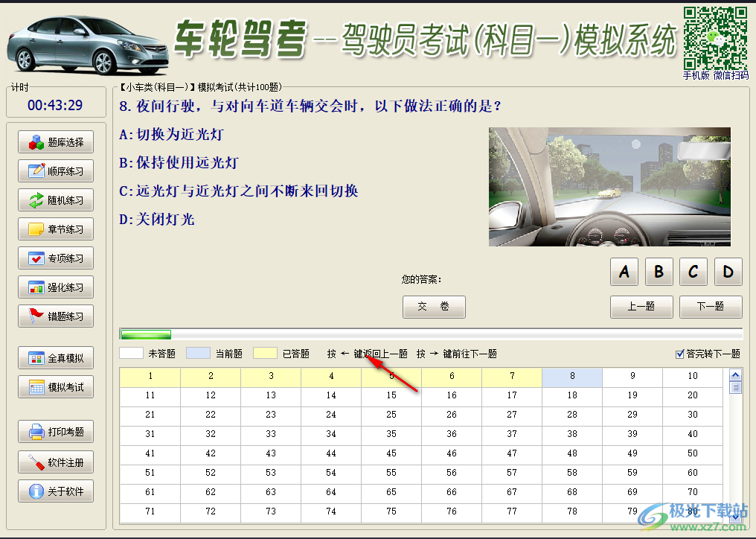756x539 pixels.
Task: Select option text 远光灯与近光灯之间不断来回切换
Action: tap(247, 191)
